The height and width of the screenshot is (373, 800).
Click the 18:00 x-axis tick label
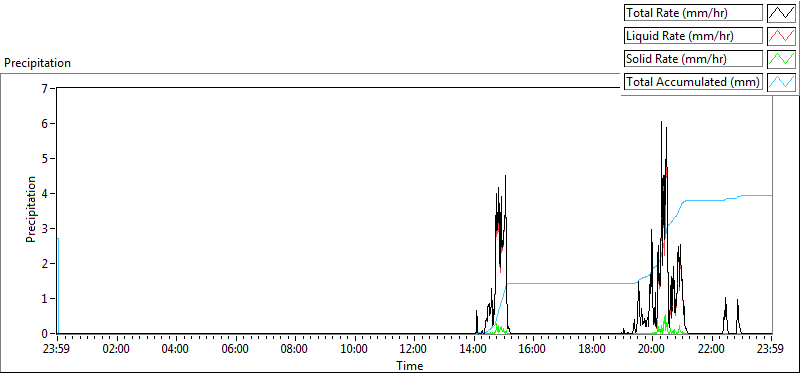pos(592,350)
